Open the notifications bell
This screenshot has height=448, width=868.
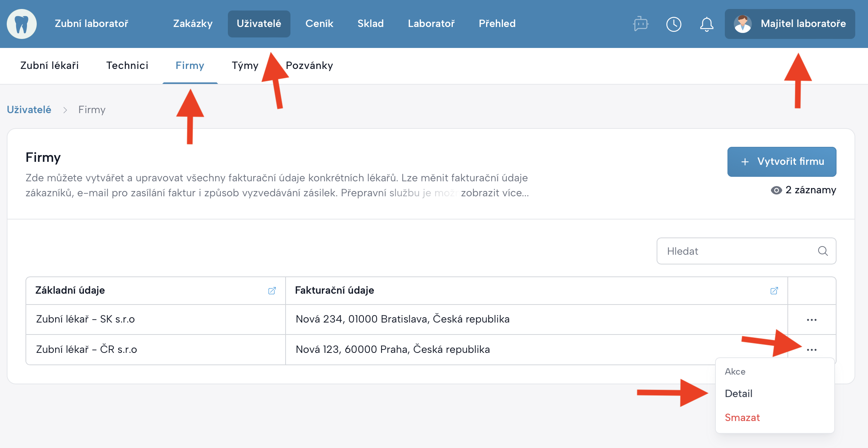click(706, 24)
